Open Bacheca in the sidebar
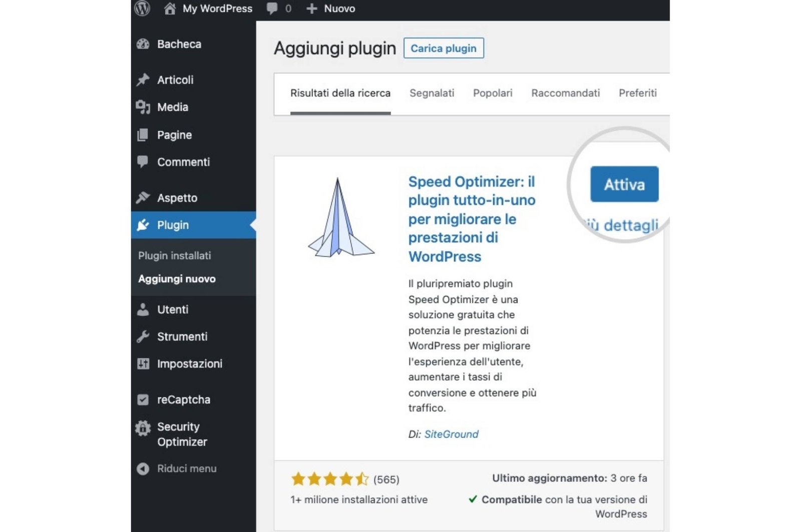 pyautogui.click(x=179, y=44)
